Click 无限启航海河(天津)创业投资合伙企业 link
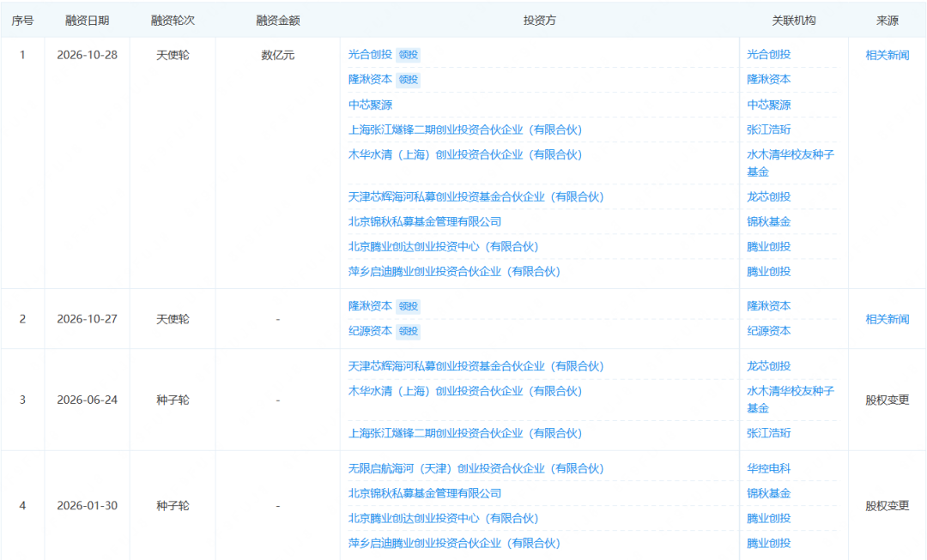The width and height of the screenshot is (927, 560). pyautogui.click(x=476, y=468)
